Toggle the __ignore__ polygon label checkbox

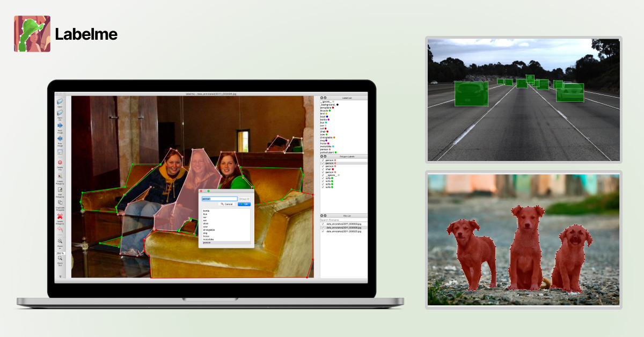pyautogui.click(x=323, y=175)
